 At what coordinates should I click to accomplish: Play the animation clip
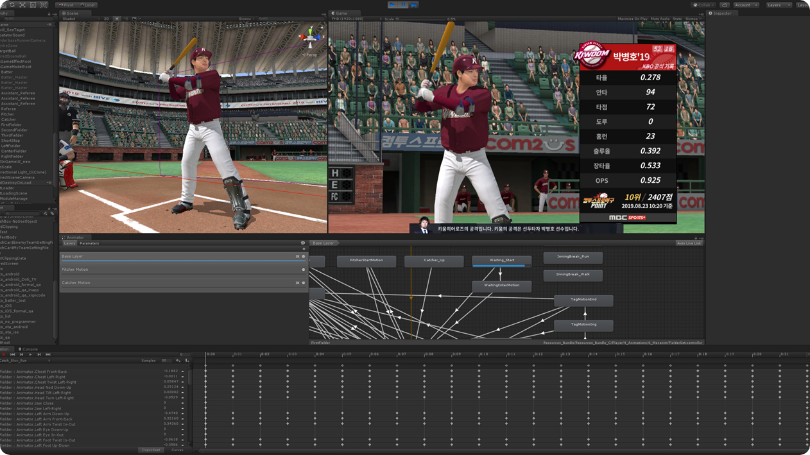coord(30,354)
